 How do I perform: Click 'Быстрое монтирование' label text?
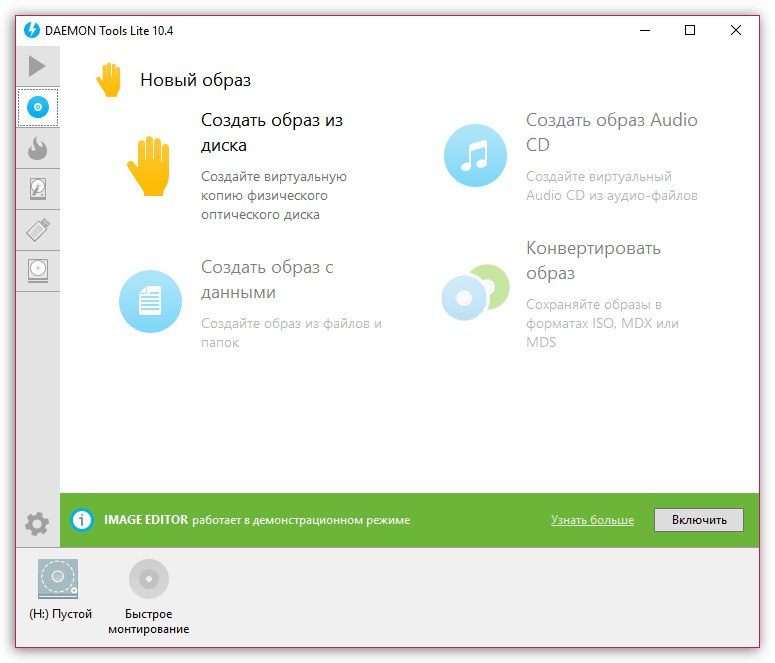coord(149,621)
